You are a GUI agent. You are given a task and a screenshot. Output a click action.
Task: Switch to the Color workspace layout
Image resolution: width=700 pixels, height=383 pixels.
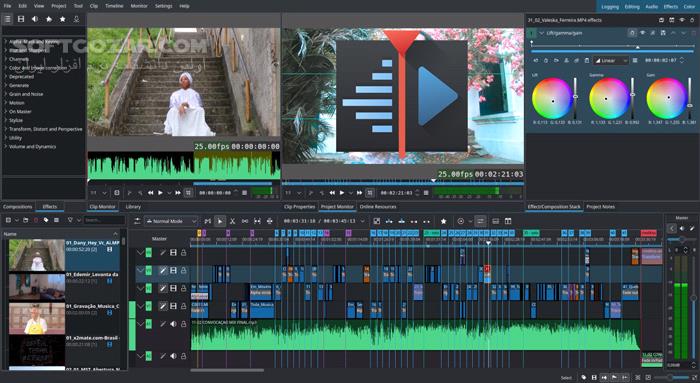click(689, 7)
